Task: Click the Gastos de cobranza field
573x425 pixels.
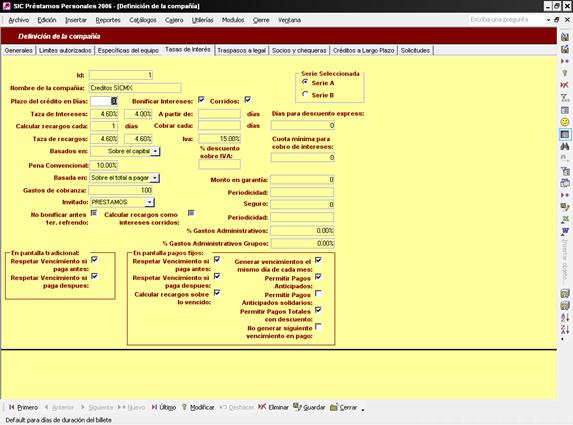Action: (121, 190)
